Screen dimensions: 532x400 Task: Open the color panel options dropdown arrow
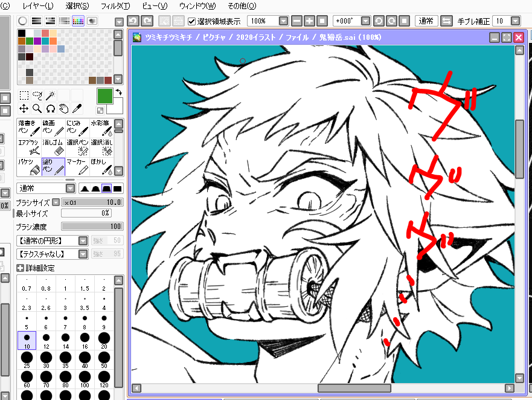119,22
